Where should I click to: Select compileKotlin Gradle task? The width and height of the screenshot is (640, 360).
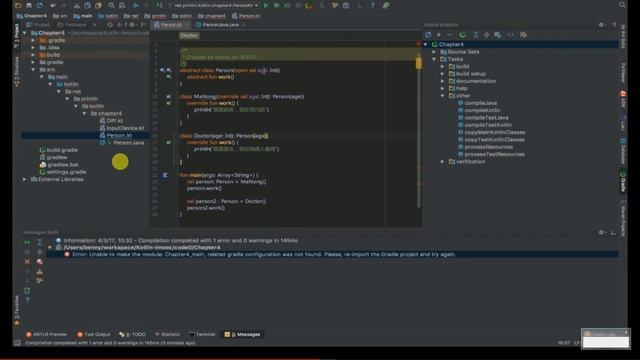point(482,111)
